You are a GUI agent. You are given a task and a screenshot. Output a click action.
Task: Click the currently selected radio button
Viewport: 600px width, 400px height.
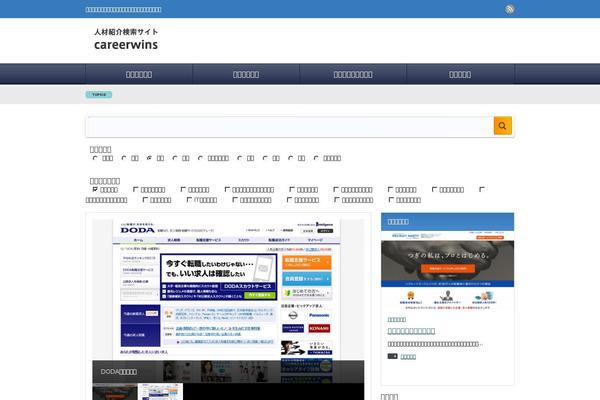pyautogui.click(x=149, y=158)
